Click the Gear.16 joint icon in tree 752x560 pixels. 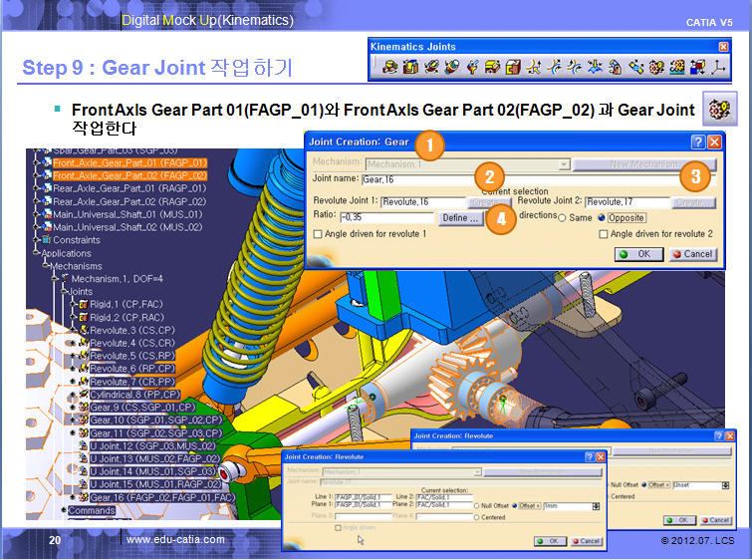82,497
